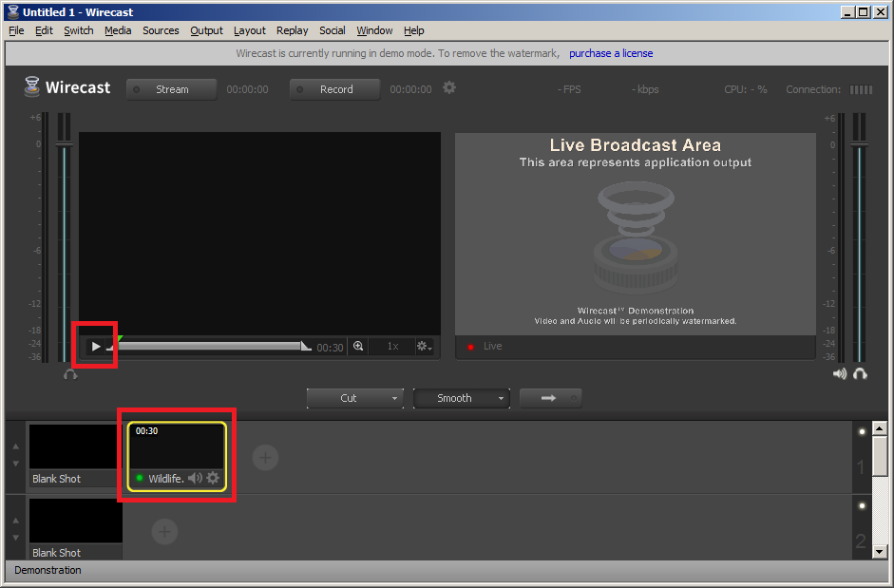Click the CPU usage readout

click(746, 89)
